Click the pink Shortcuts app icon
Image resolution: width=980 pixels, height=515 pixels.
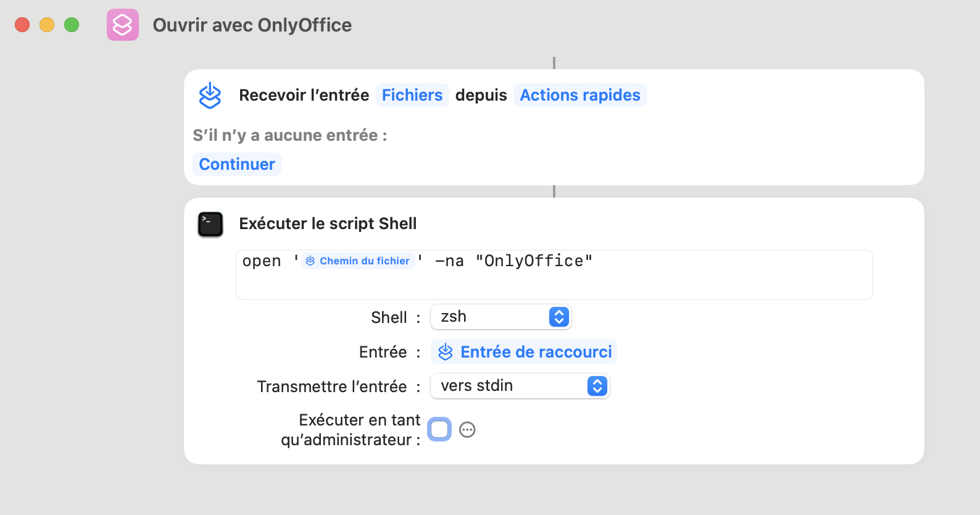(123, 25)
